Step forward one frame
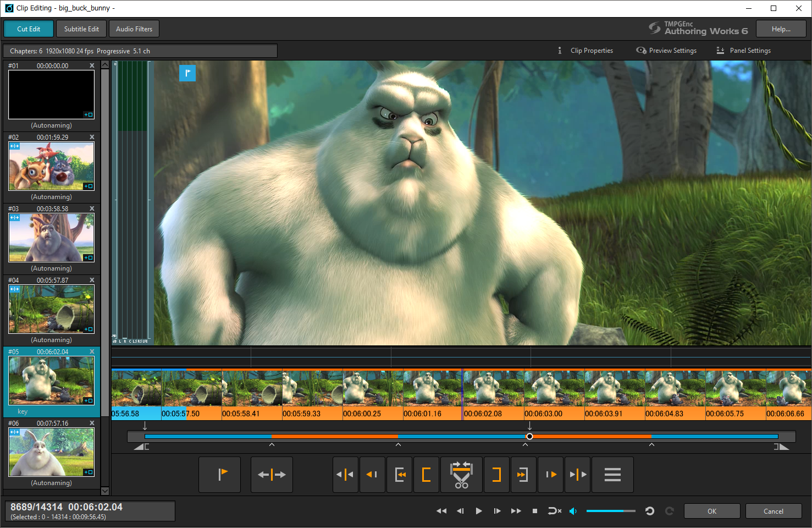This screenshot has height=528, width=812. pos(497,511)
